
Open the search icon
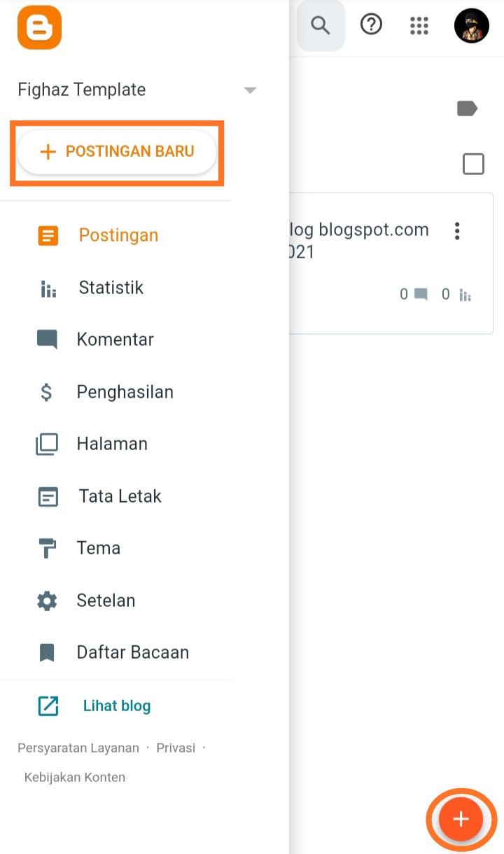coord(321,26)
